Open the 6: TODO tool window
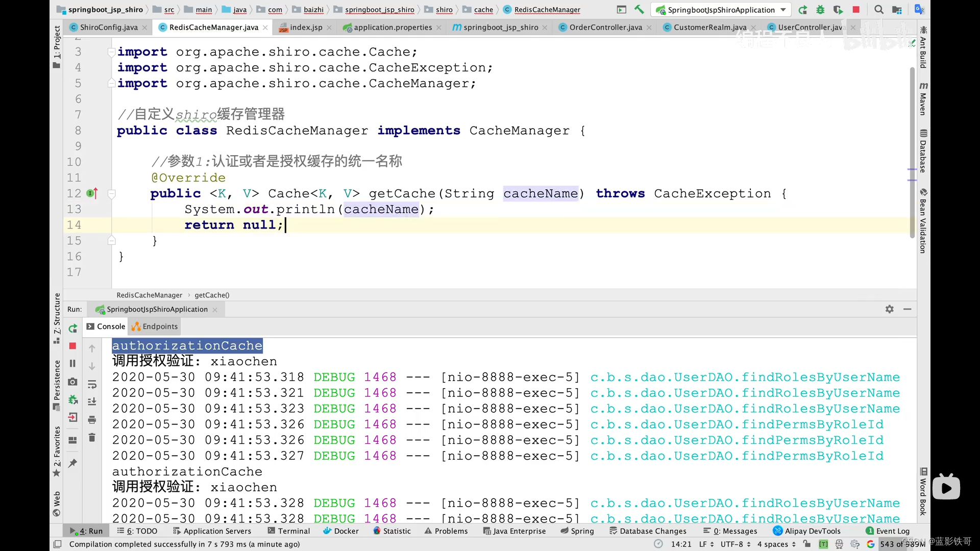The height and width of the screenshot is (551, 980). pos(137,531)
